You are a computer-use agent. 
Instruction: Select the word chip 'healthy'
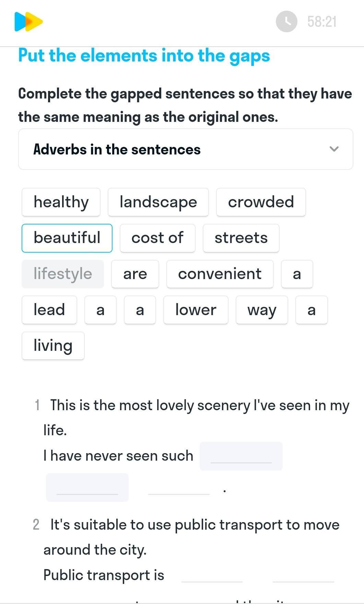coord(61,202)
